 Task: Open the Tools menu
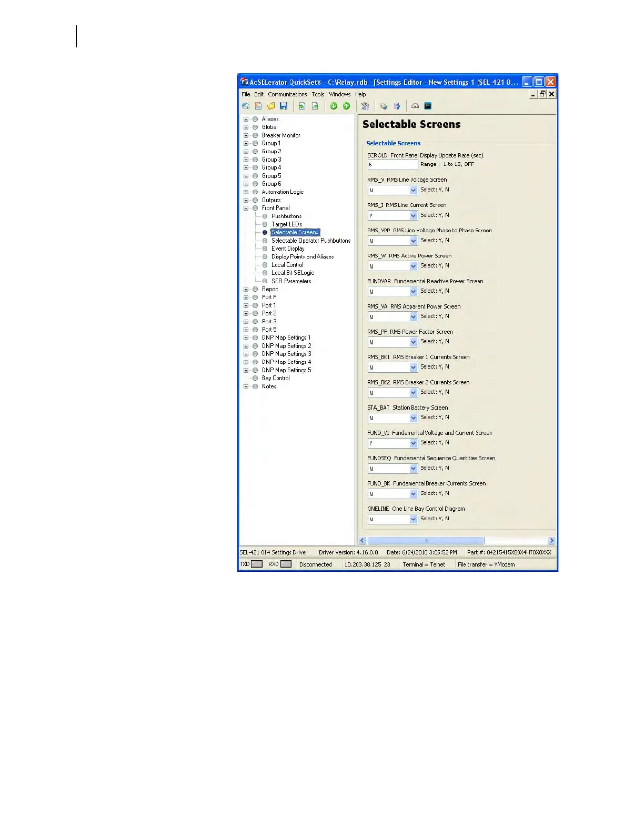[x=318, y=94]
